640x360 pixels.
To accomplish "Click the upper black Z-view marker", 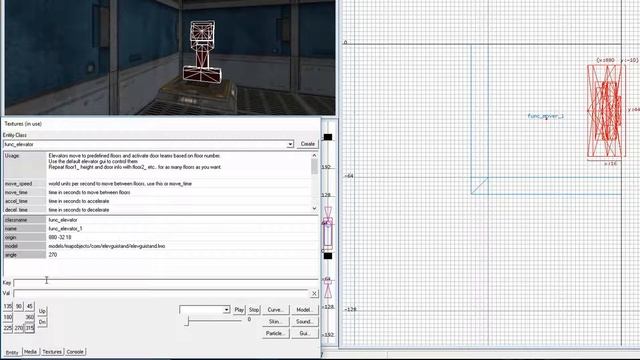I will (328, 137).
